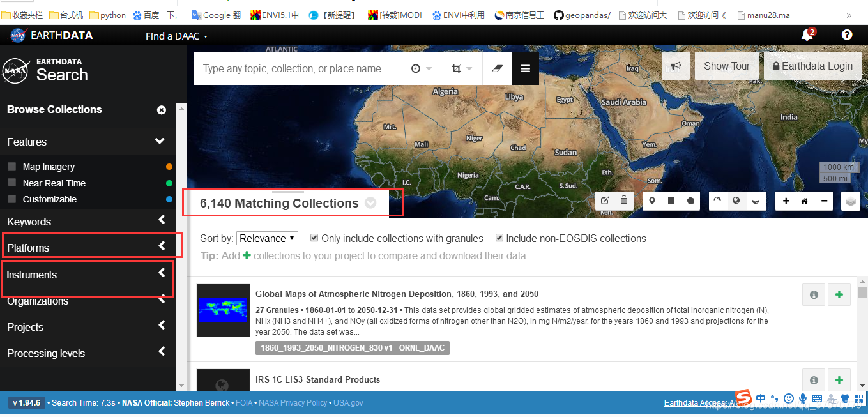Click the NASA Earthdata Search logo

45,70
